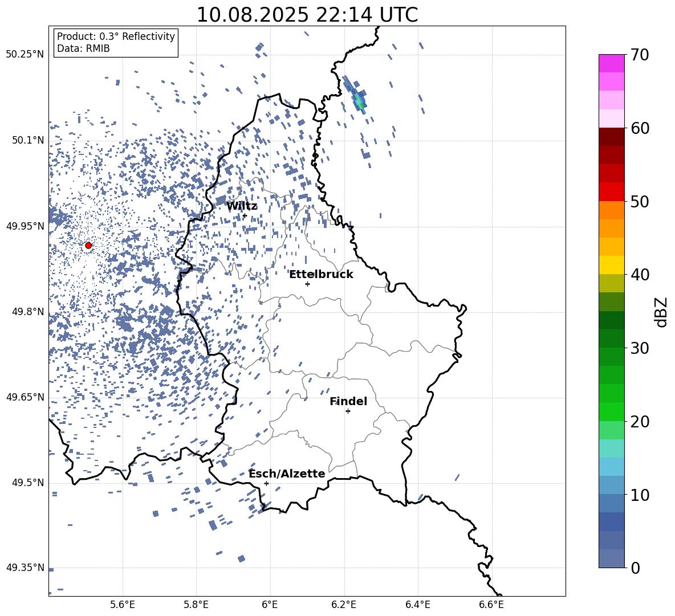The image size is (675, 616).
Task: Click the Ettelbruck station cross marker
Action: point(307,284)
